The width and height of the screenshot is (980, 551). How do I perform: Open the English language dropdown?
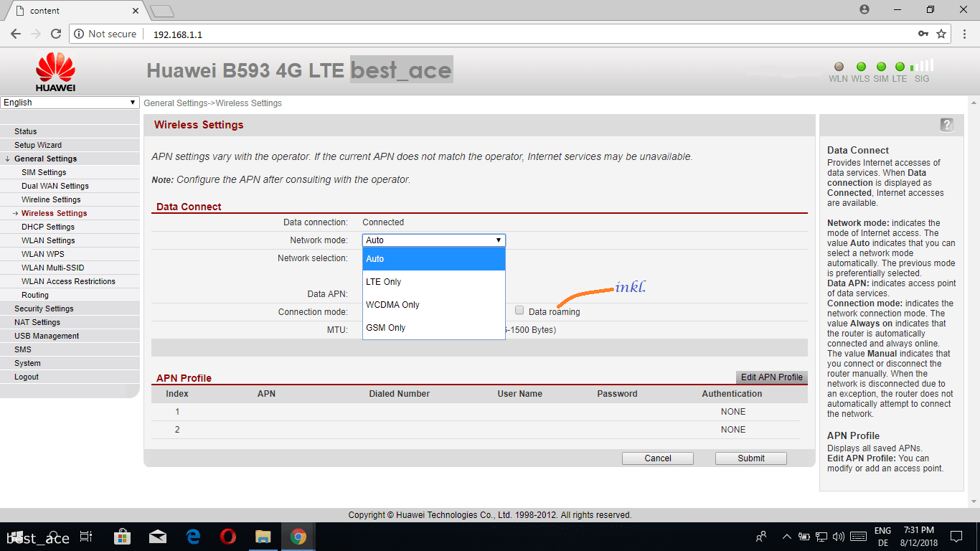click(70, 103)
